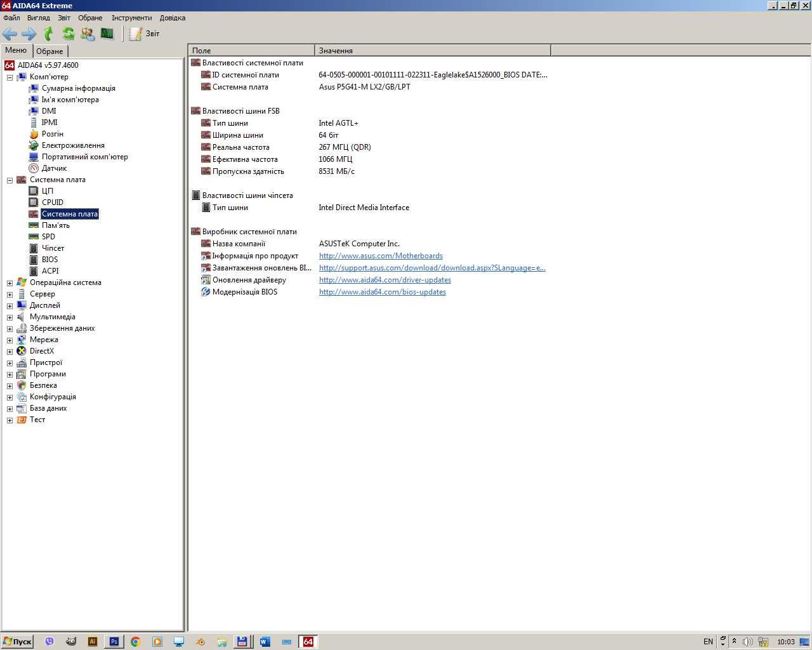Open the asus.com/Motherboards product link

(381, 256)
